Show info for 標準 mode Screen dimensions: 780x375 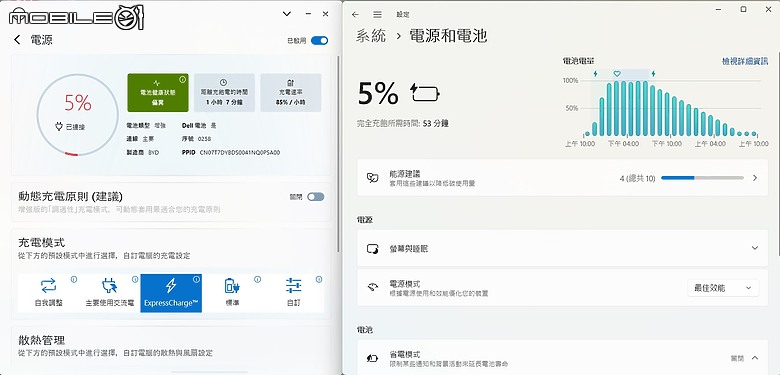click(258, 280)
